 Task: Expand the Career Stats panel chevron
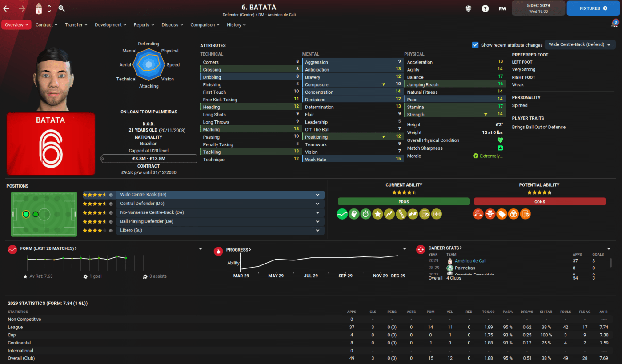tap(609, 249)
